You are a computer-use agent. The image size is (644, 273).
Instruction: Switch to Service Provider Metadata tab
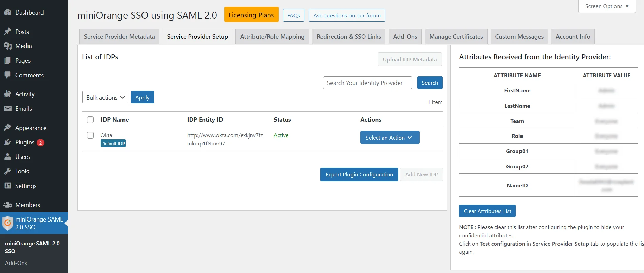point(119,37)
